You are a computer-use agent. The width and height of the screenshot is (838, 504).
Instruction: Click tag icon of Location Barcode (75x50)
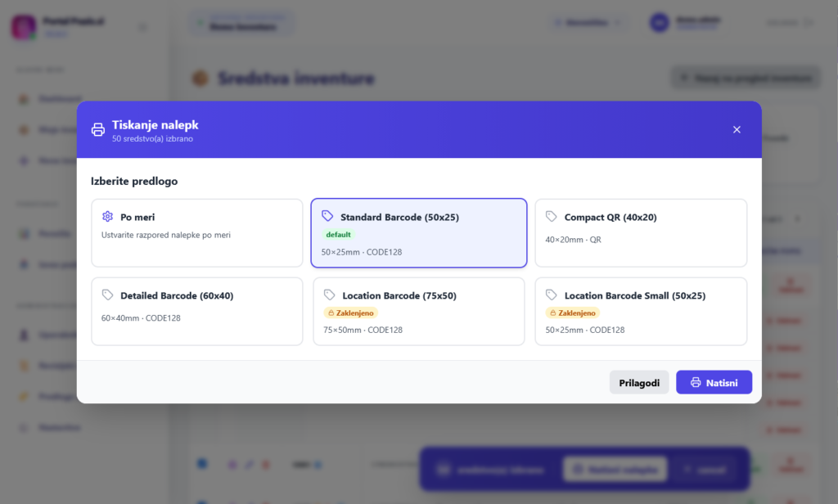point(330,295)
